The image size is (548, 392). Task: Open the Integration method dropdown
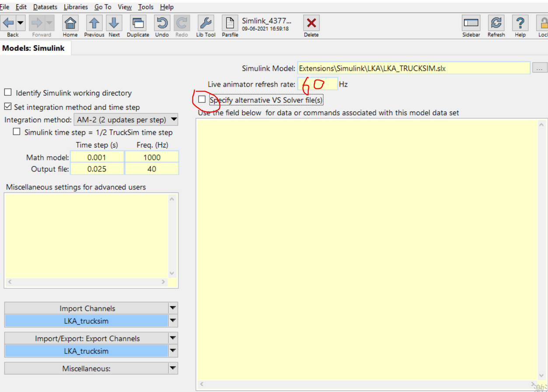[125, 119]
